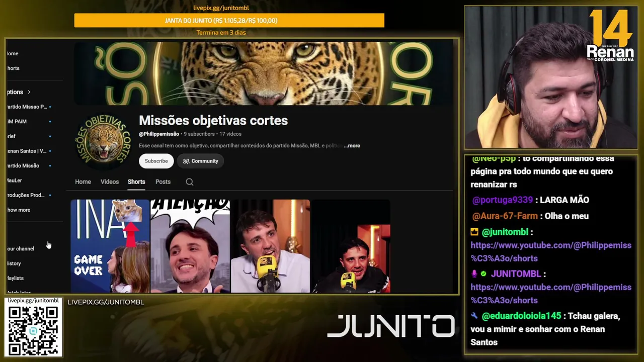Click the wrench moderator badge beside @eduardoloiola145
The width and height of the screenshot is (644, 362).
pos(474,316)
